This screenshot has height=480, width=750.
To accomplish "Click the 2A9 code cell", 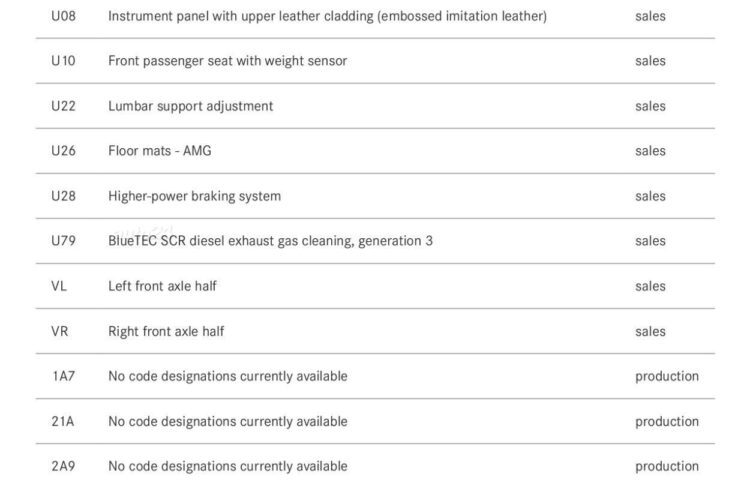I will (62, 466).
